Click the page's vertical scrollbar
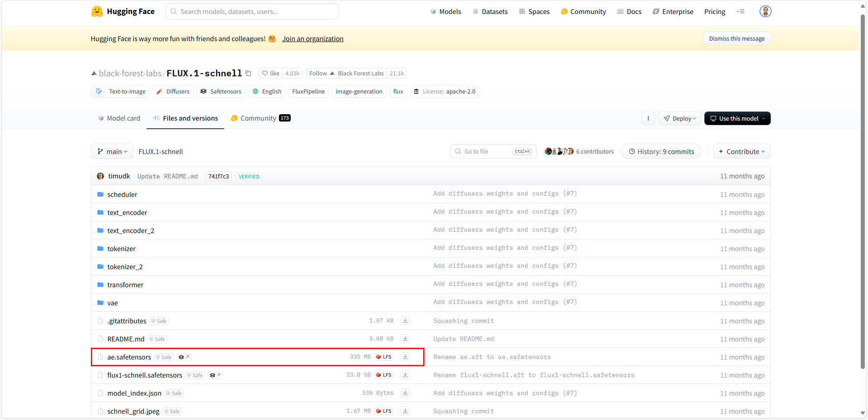The width and height of the screenshot is (868, 420). (x=863, y=181)
